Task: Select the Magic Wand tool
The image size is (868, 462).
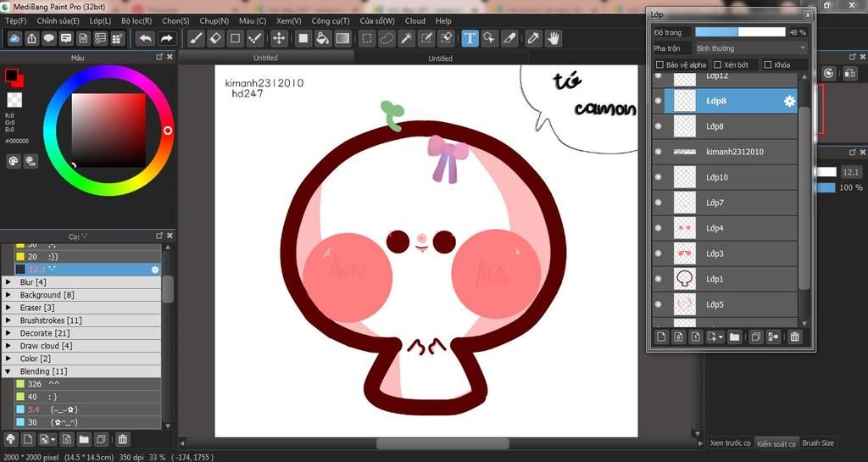Action: click(406, 38)
